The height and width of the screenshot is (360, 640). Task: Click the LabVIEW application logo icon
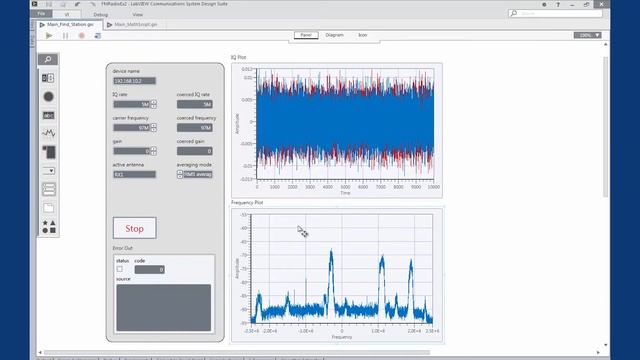tap(35, 4)
